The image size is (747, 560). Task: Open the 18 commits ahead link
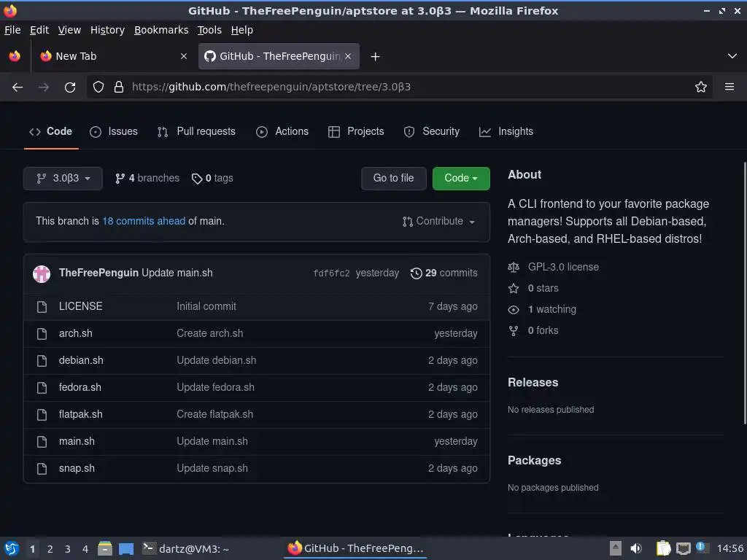coord(144,221)
